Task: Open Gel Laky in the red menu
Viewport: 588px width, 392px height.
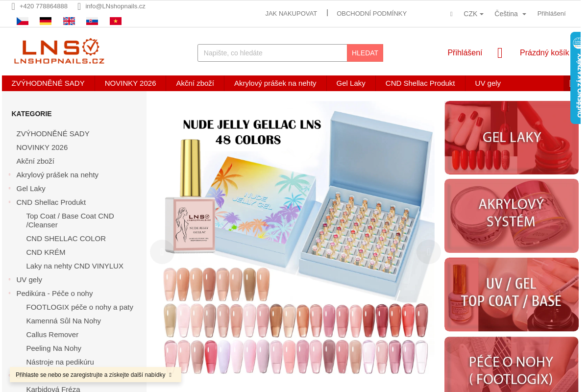Action: 351,83
